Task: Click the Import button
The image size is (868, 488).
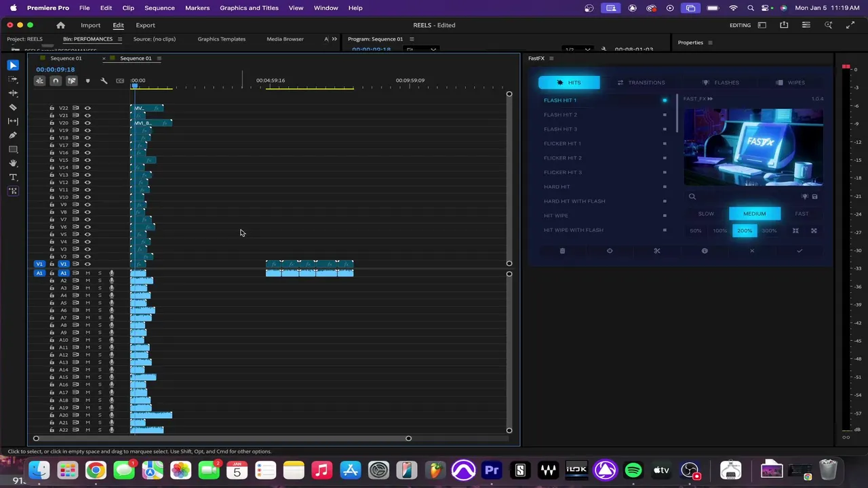Action: pos(90,25)
